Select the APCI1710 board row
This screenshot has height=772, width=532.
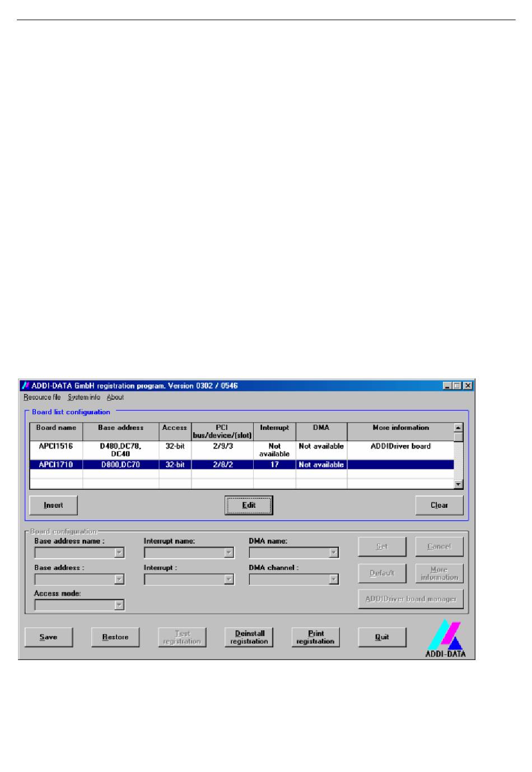(x=241, y=465)
